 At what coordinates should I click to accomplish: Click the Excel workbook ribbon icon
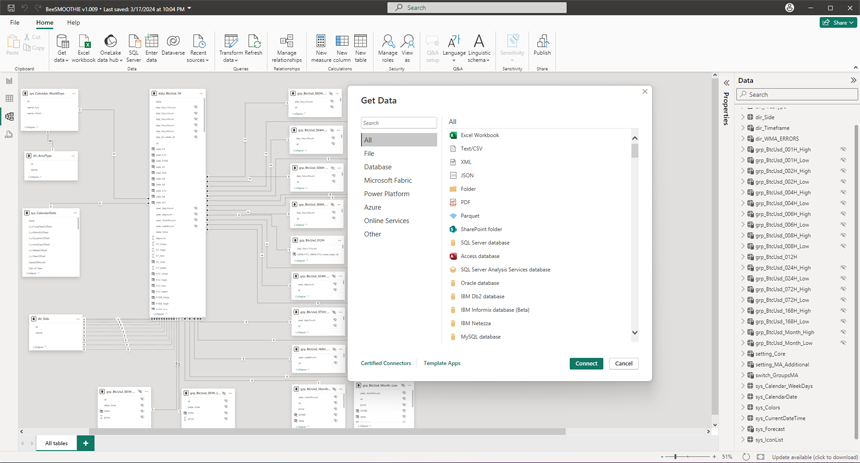(83, 48)
